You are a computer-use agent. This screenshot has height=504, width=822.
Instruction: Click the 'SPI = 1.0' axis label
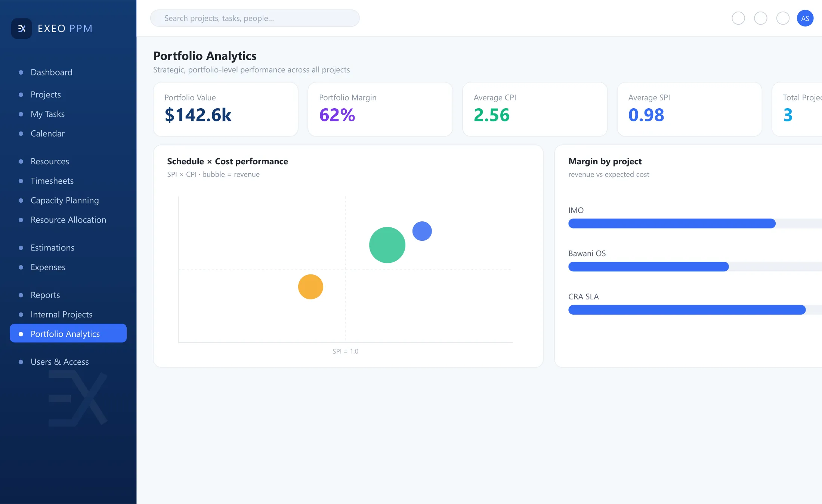click(x=345, y=351)
